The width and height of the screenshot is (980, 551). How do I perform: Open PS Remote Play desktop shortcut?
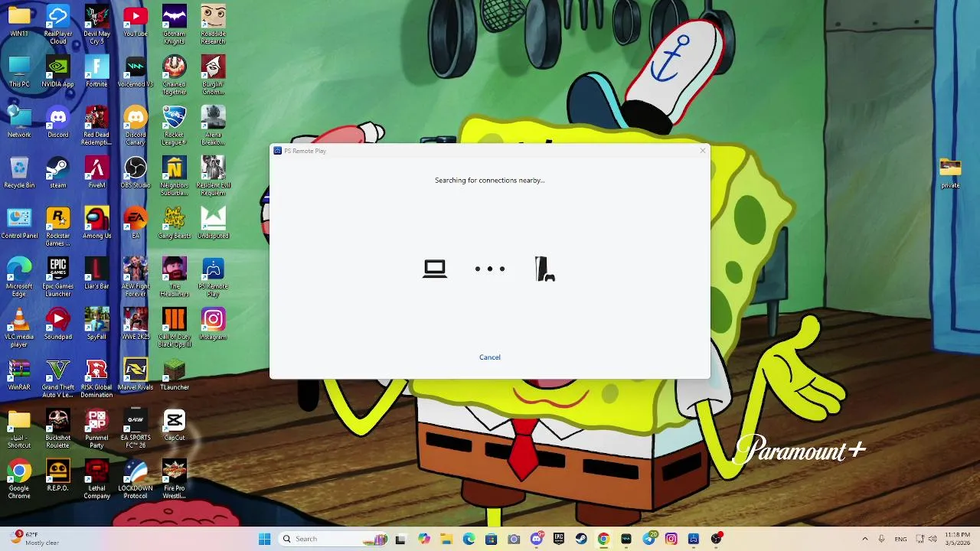(x=213, y=277)
